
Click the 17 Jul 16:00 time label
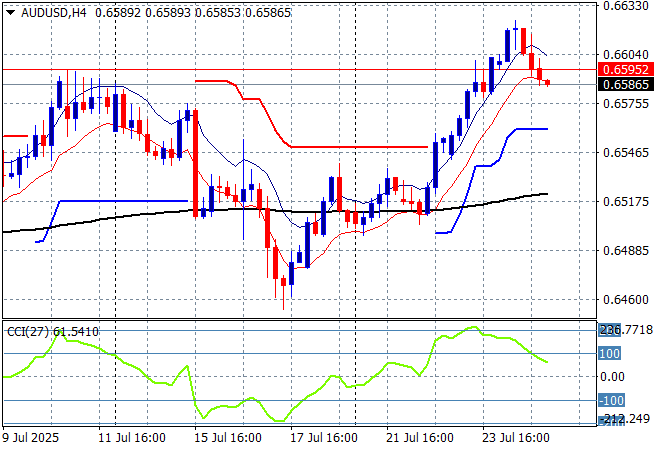324,438
